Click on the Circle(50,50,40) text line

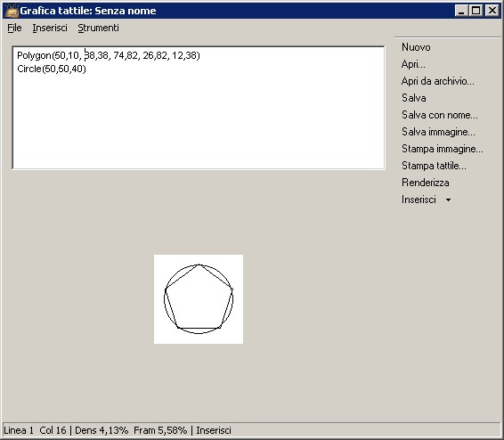tap(52, 69)
